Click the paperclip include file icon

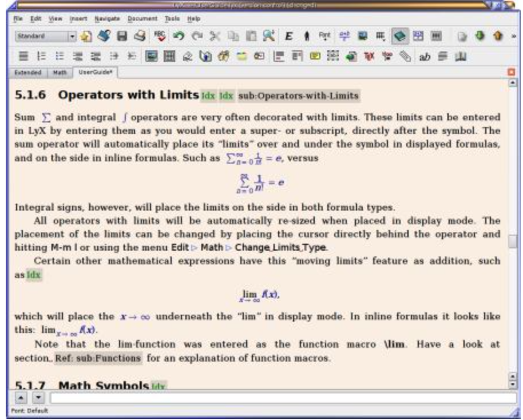click(405, 56)
